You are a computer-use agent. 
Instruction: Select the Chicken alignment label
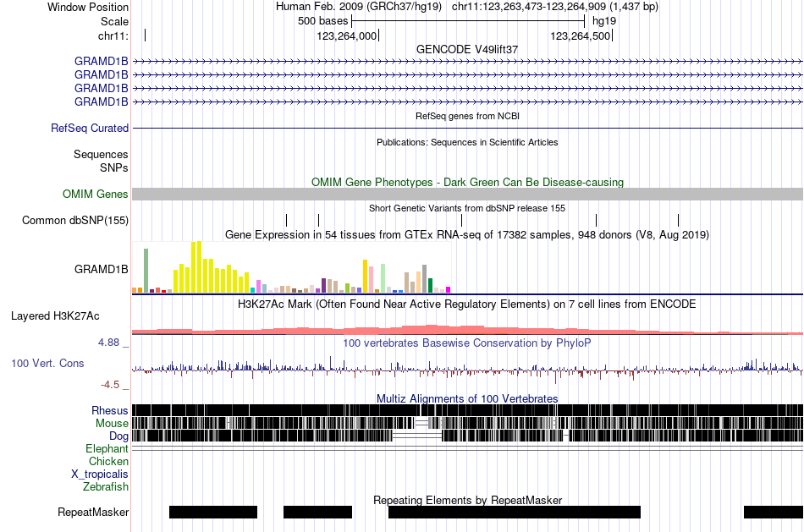coord(108,461)
